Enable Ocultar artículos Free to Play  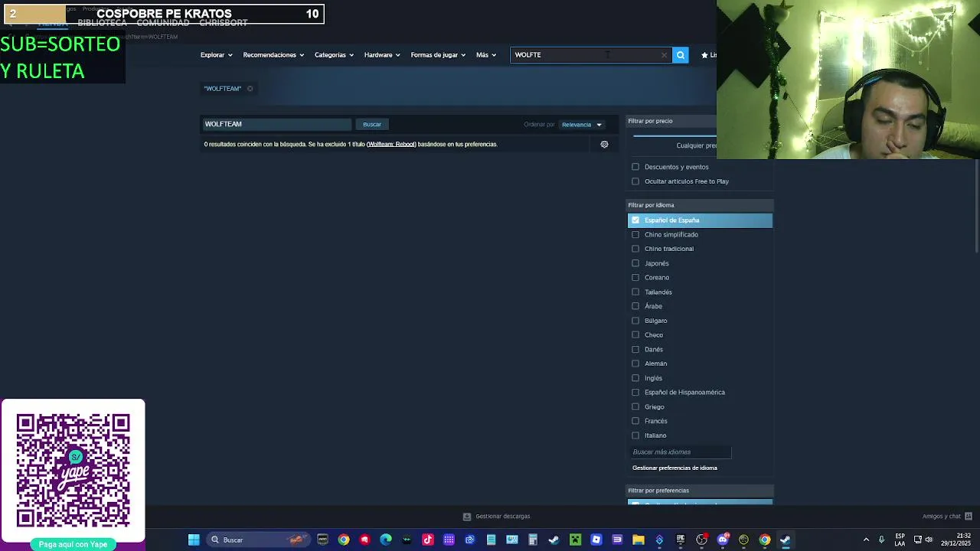[635, 181]
